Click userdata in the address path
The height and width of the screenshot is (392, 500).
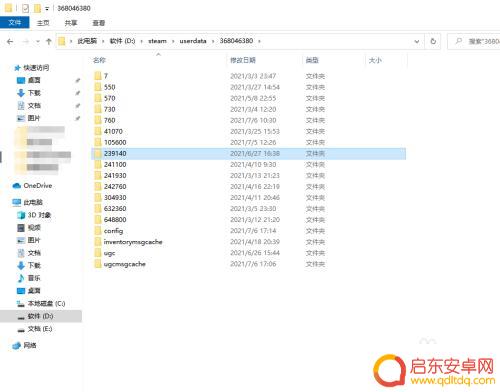[x=193, y=41]
